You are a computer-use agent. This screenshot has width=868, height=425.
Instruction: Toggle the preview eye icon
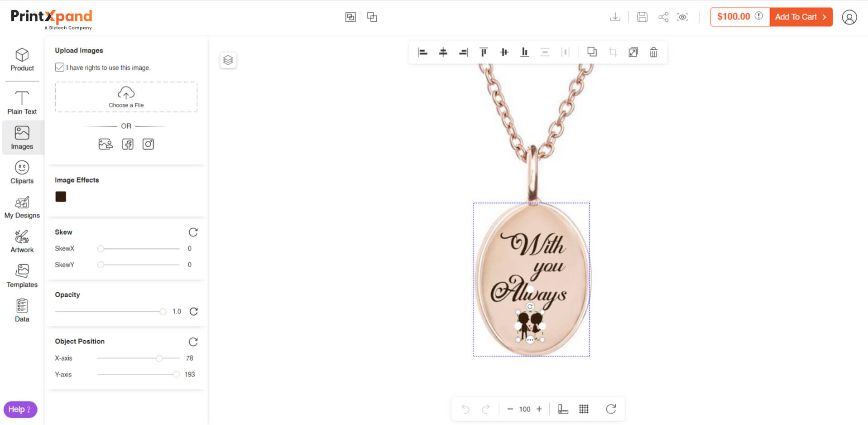coord(682,17)
